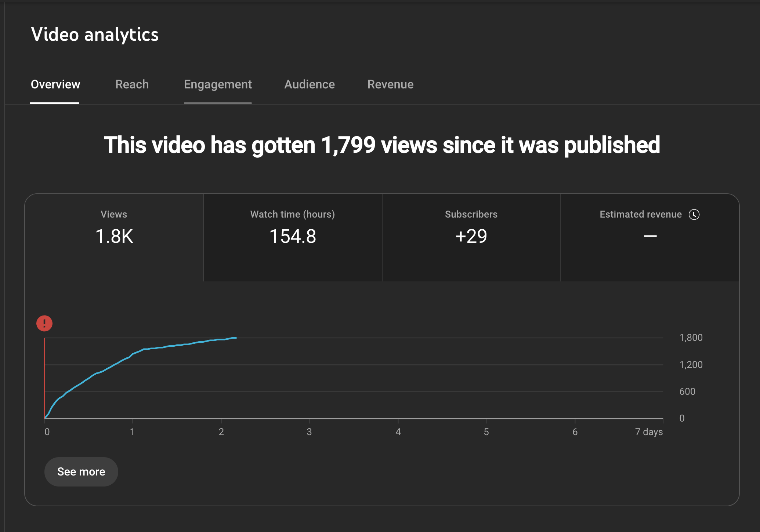Go to the Revenue tab
Screen dimensions: 760x532
390,84
